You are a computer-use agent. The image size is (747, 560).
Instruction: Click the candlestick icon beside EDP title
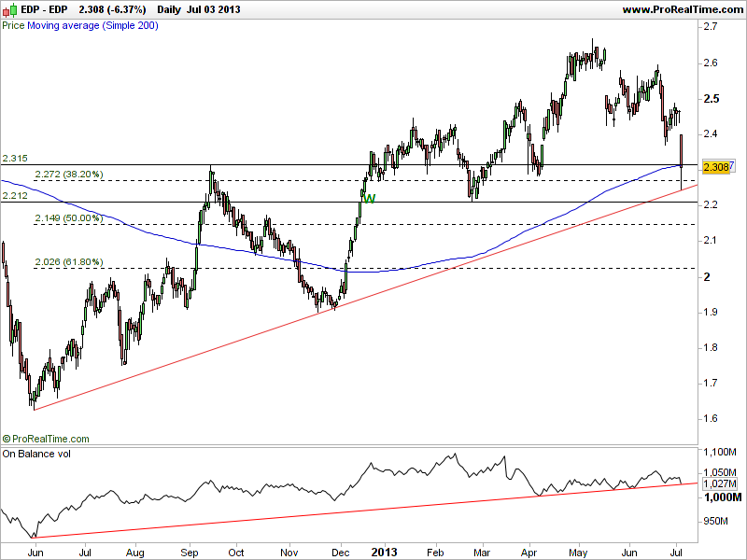pyautogui.click(x=9, y=9)
